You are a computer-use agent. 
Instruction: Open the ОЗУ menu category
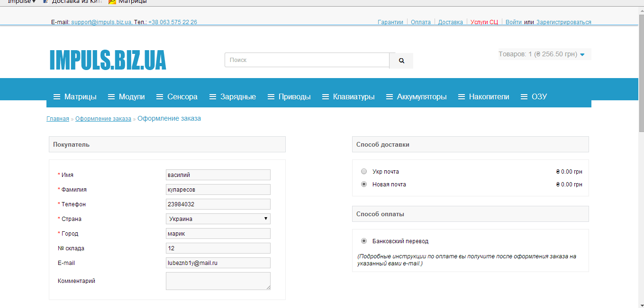point(539,97)
